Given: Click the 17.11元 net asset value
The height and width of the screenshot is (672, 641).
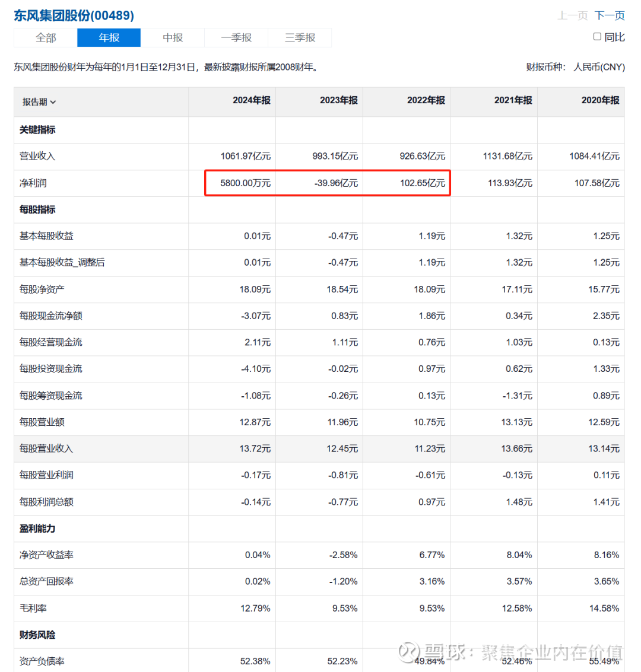Looking at the screenshot, I should tap(517, 289).
